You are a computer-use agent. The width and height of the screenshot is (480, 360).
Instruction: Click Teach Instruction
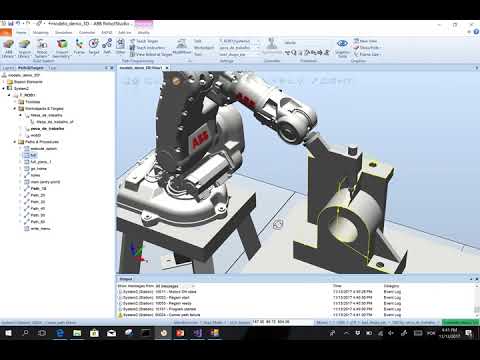coord(147,48)
